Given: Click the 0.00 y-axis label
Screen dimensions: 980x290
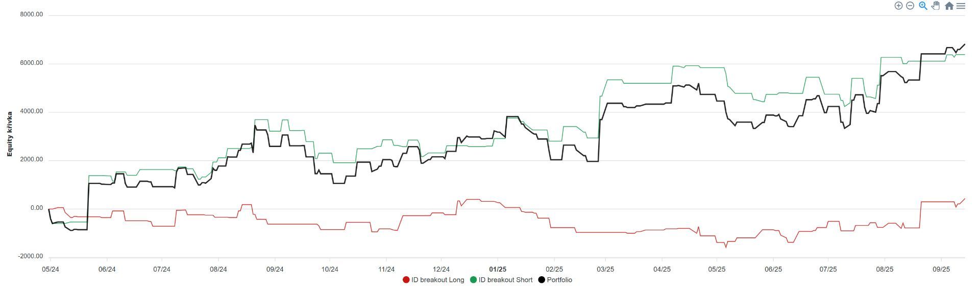Looking at the screenshot, I should click(x=37, y=208).
